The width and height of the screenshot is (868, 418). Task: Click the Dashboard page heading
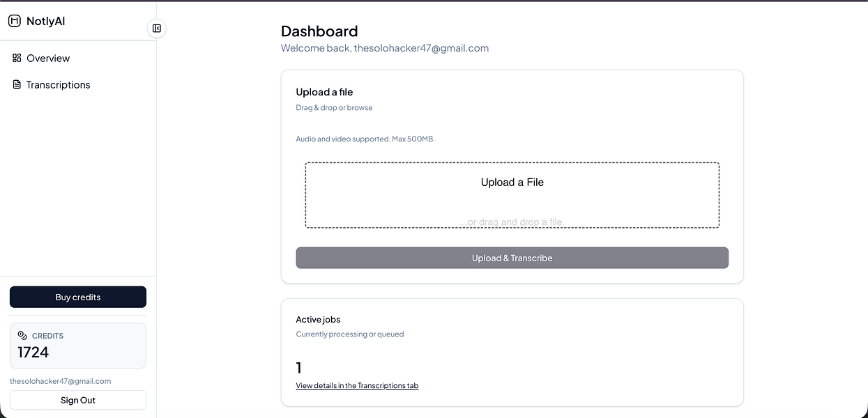[x=319, y=31]
